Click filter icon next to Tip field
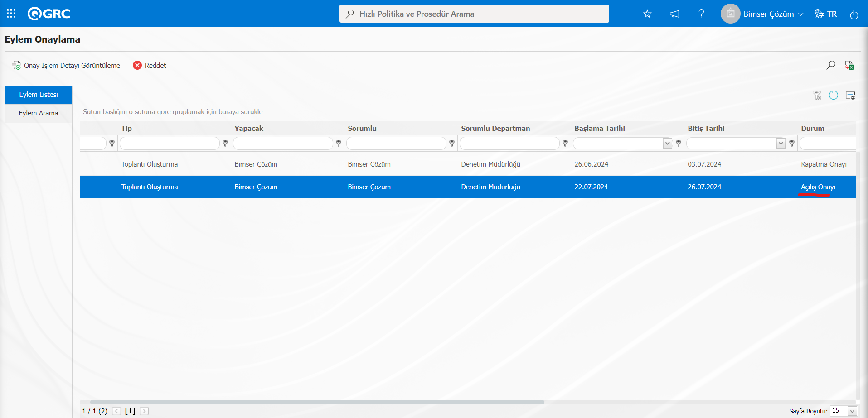 (x=225, y=143)
